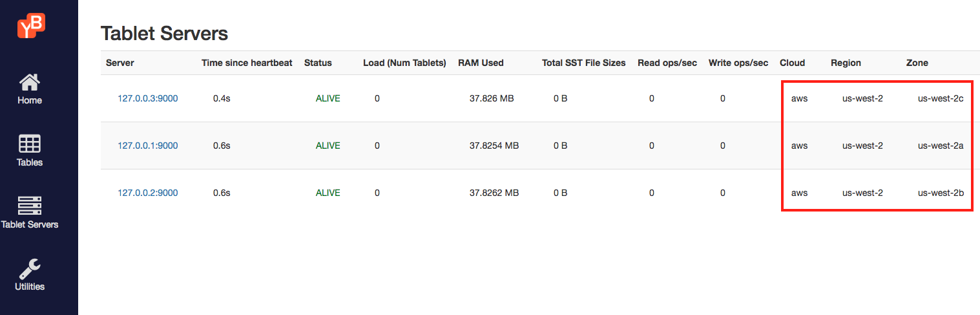Click the zone value us-west-2a
The width and height of the screenshot is (980, 315).
point(941,146)
